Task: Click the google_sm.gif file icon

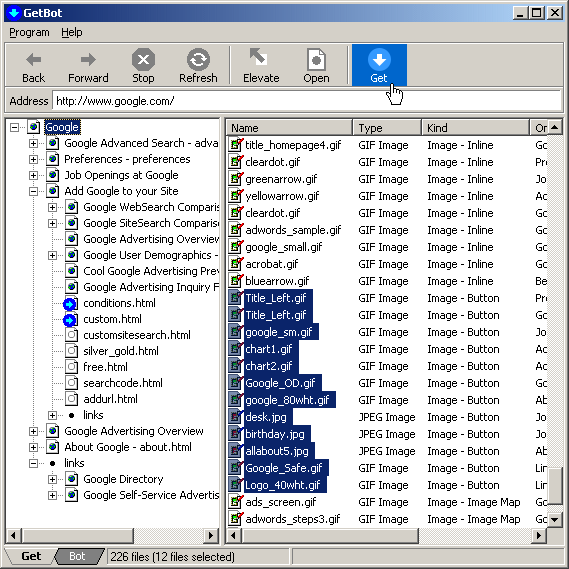Action: pyautogui.click(x=236, y=332)
